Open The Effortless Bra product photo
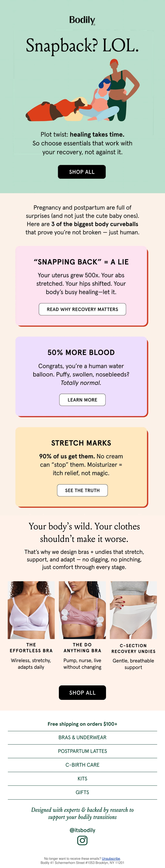The image size is (165, 868). [x=31, y=610]
